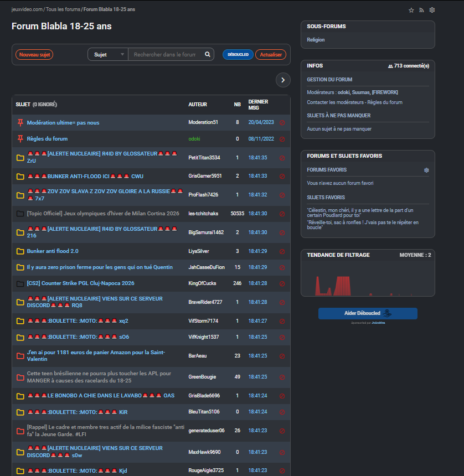Click the forum search input field
The image size is (464, 476).
pyautogui.click(x=165, y=55)
